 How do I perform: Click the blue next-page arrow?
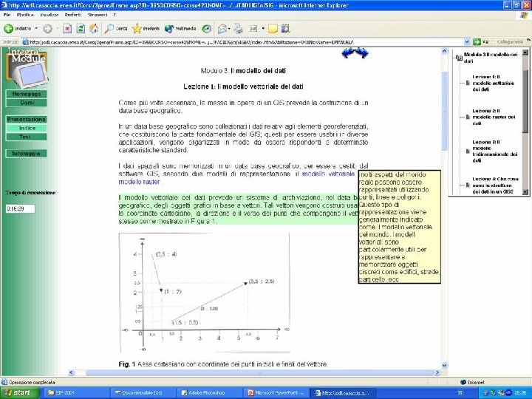coord(361,53)
